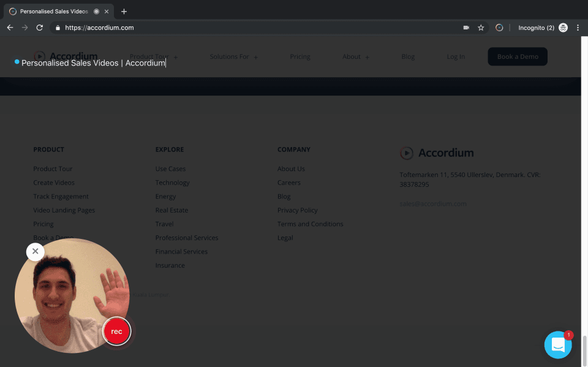Click the Incognito profile icon

[x=563, y=28]
